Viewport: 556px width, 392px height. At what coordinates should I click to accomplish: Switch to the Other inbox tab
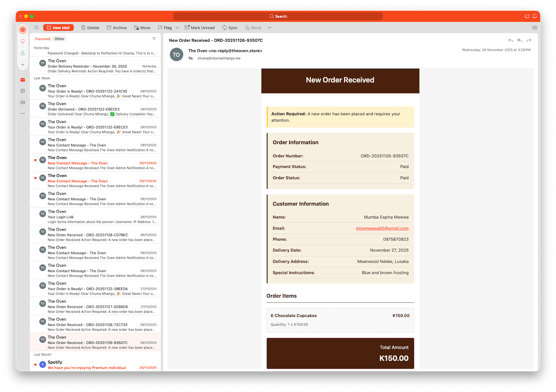click(x=60, y=39)
